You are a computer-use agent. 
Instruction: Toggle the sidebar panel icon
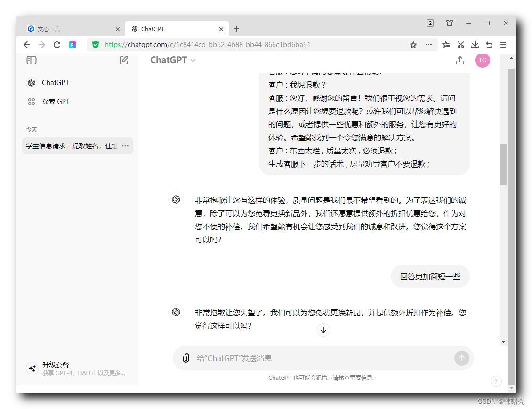[32, 60]
